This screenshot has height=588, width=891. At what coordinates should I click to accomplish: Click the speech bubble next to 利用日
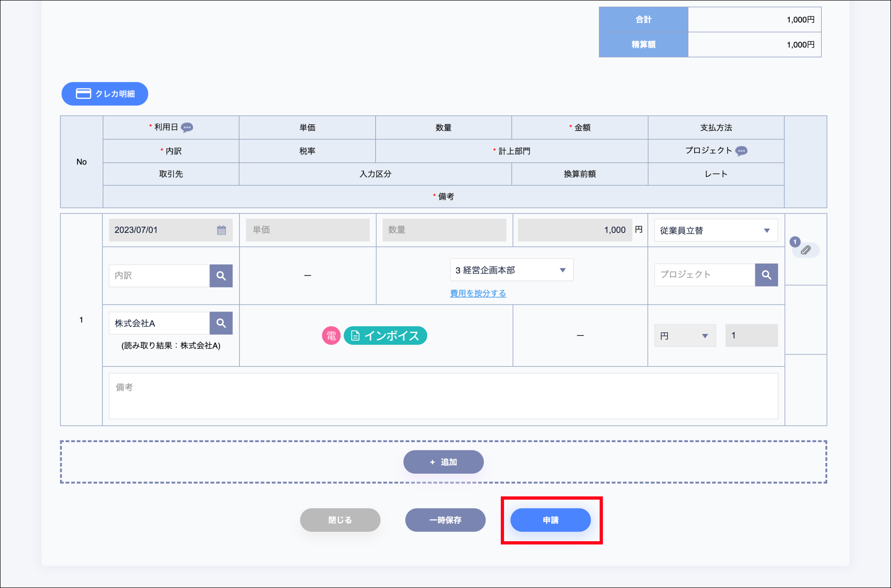coord(187,127)
